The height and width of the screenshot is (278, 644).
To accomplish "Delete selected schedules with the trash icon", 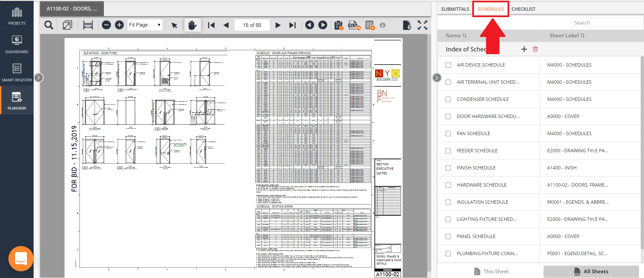I will pyautogui.click(x=535, y=49).
